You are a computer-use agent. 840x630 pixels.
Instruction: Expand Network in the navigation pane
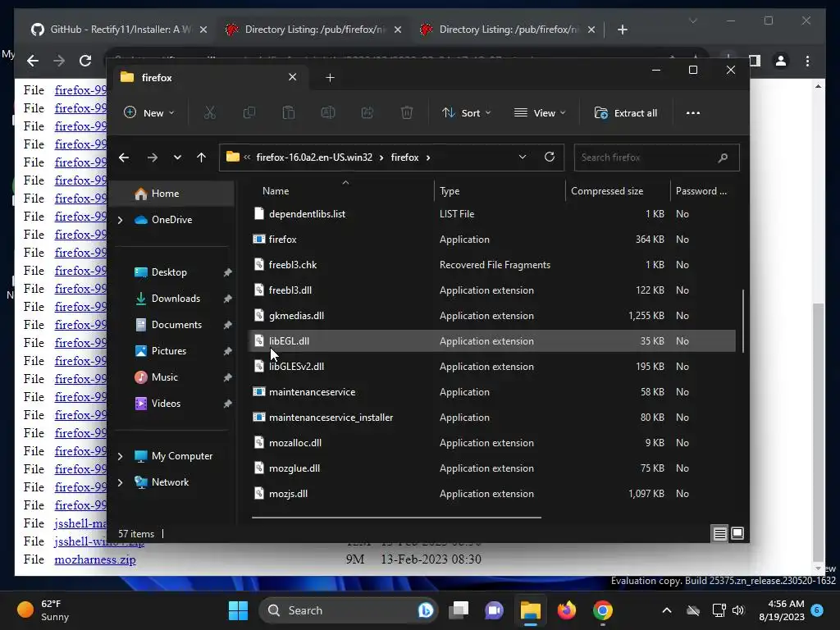point(120,482)
